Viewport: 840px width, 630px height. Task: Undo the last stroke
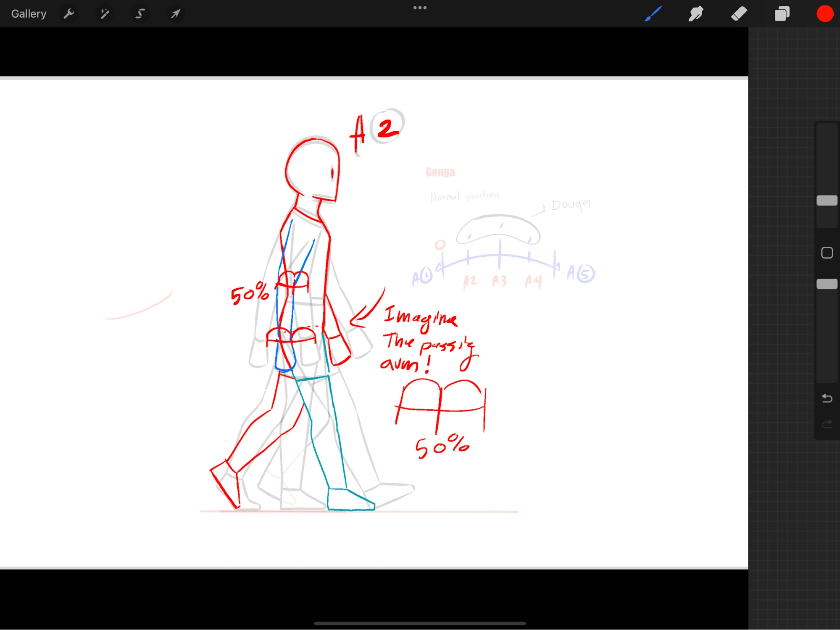[827, 398]
